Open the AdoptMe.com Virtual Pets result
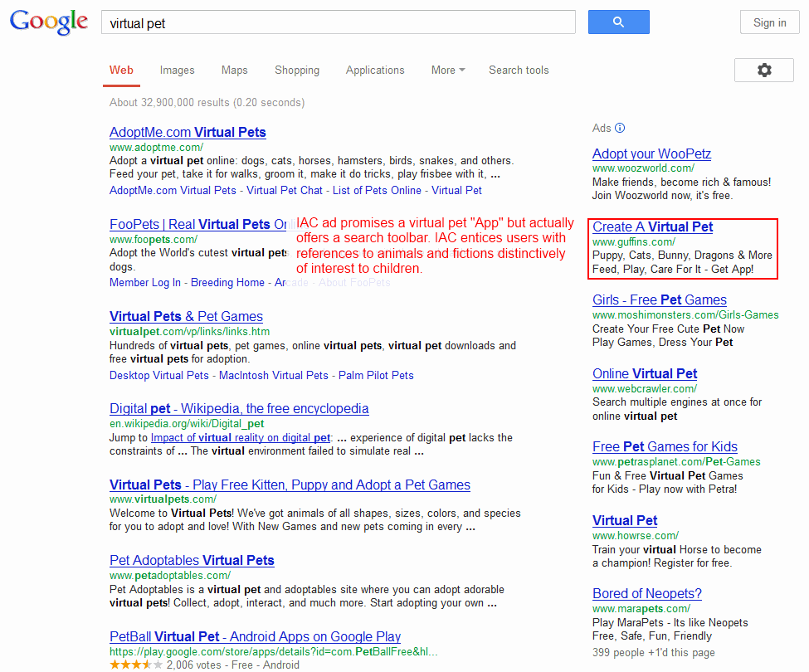 [x=188, y=132]
